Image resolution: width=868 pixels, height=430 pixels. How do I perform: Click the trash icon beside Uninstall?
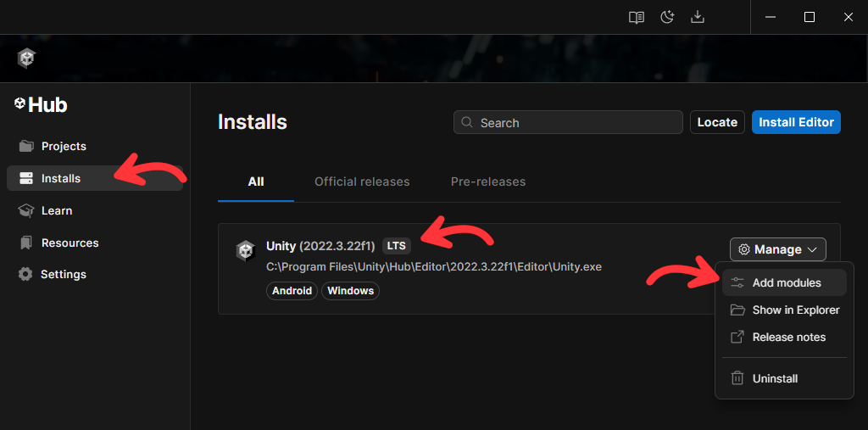pos(737,378)
